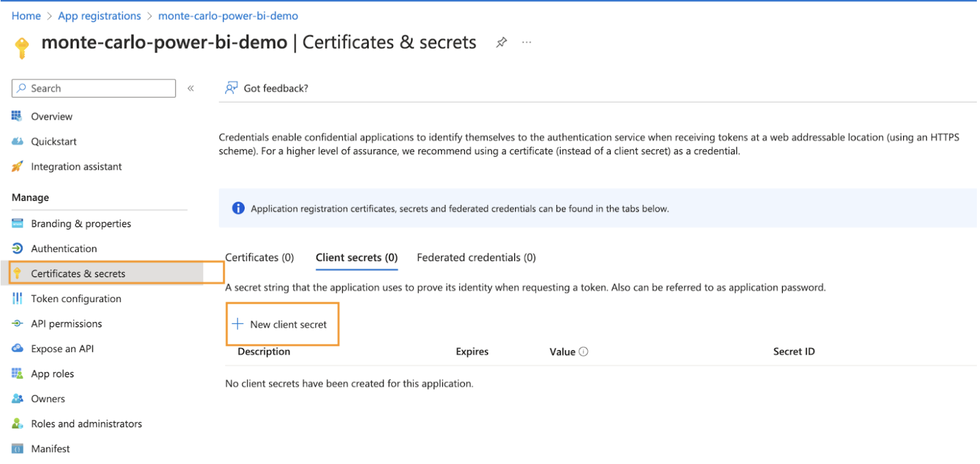Click Got feedback? link
The width and height of the screenshot is (980, 464).
[276, 88]
